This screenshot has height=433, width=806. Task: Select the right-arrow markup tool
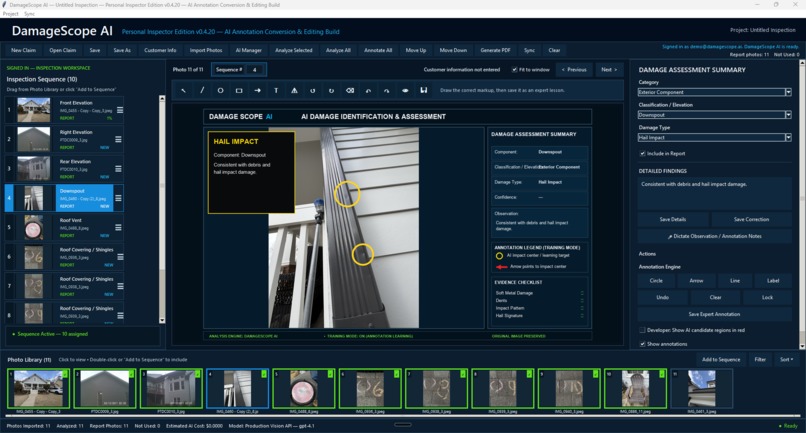258,91
